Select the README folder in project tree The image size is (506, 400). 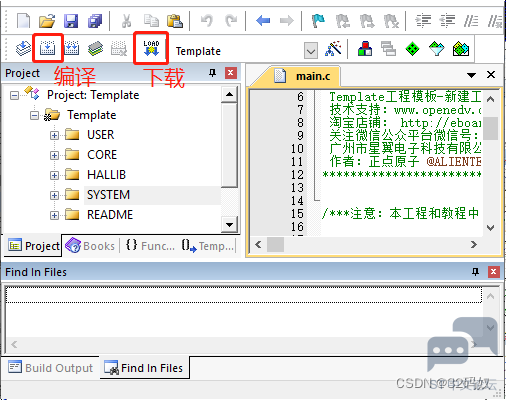click(x=110, y=215)
